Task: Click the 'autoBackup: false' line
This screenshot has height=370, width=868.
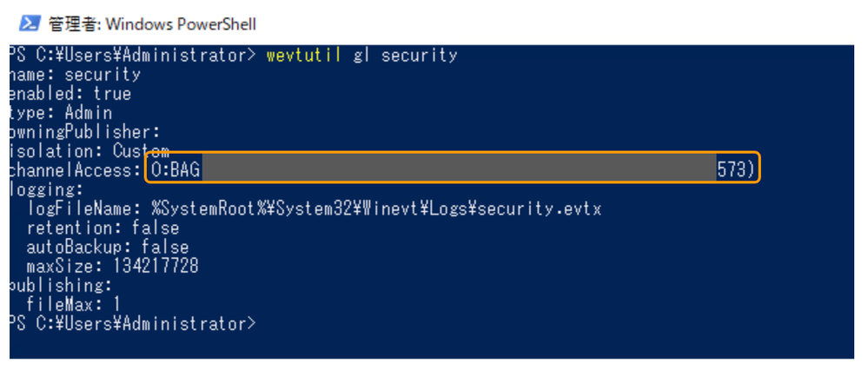Action: pyautogui.click(x=108, y=247)
